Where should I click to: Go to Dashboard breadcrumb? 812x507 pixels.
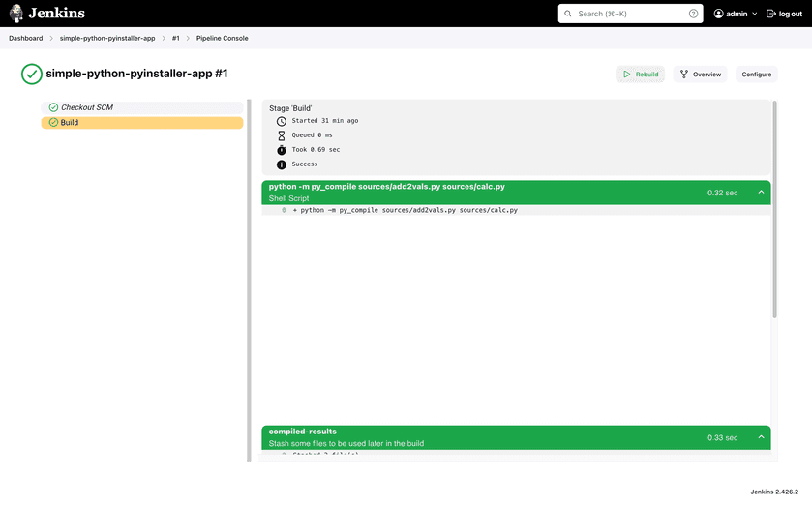pyautogui.click(x=26, y=38)
